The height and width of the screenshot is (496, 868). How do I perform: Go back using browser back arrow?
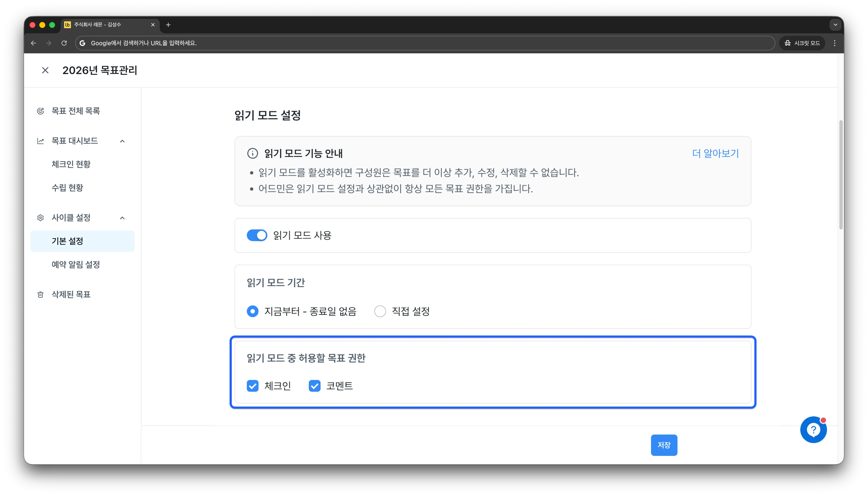click(33, 43)
